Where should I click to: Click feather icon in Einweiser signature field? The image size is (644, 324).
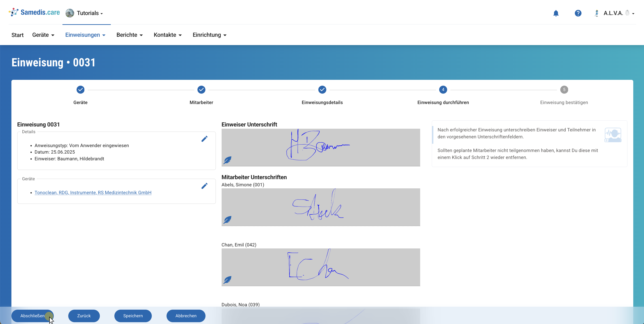tap(227, 160)
